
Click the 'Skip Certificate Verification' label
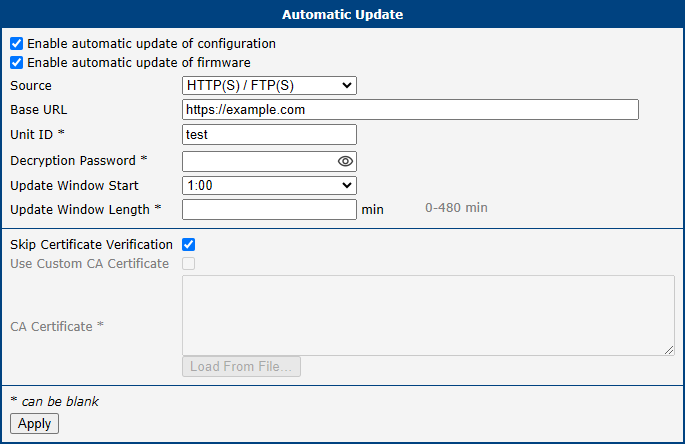pyautogui.click(x=91, y=245)
